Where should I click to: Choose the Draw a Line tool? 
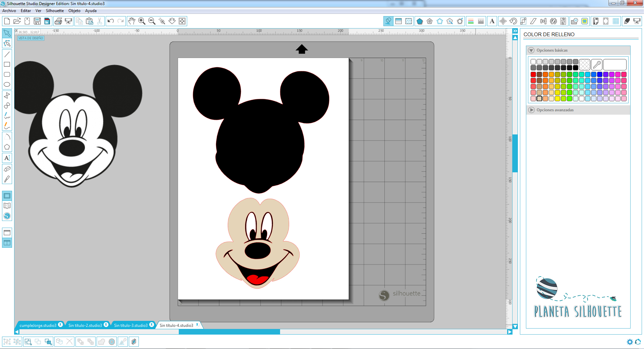[x=7, y=54]
